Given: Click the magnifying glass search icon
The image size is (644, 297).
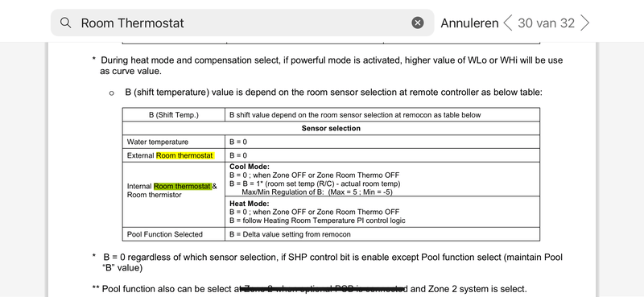Looking at the screenshot, I should (65, 23).
